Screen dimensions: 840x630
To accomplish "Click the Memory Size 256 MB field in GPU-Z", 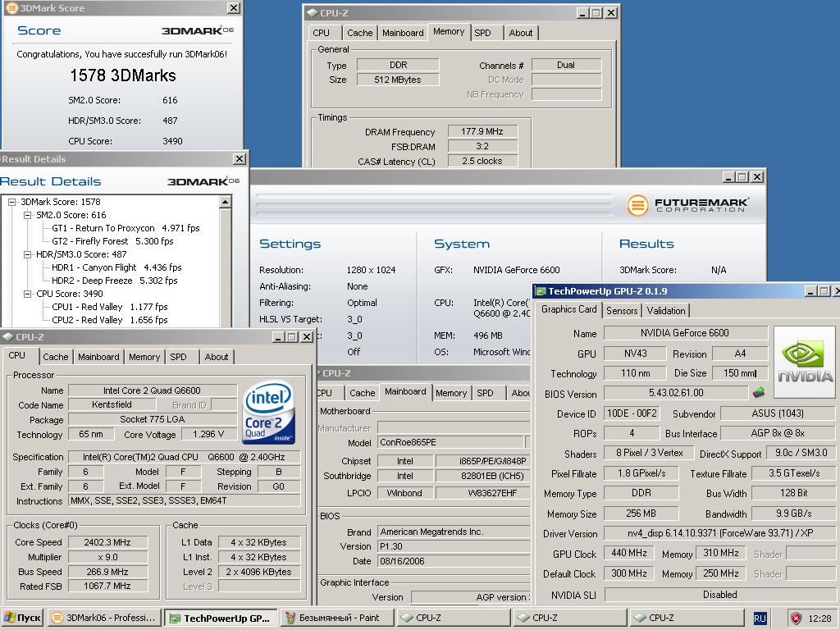I will (641, 514).
